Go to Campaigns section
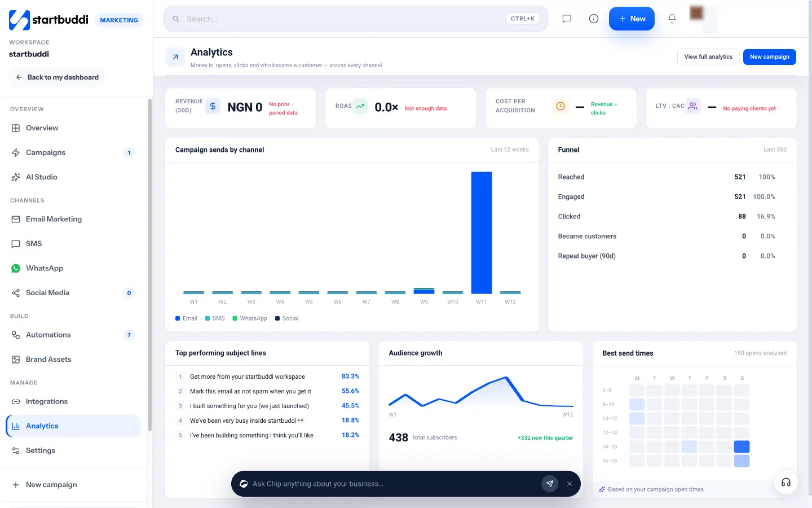812x508 pixels. 73,152
